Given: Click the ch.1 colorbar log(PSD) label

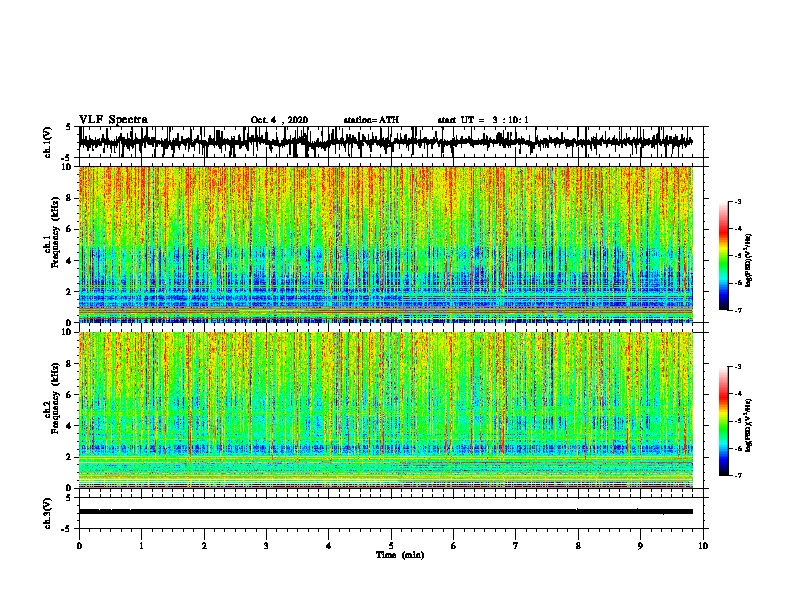Looking at the screenshot, I should pyautogui.click(x=749, y=260).
